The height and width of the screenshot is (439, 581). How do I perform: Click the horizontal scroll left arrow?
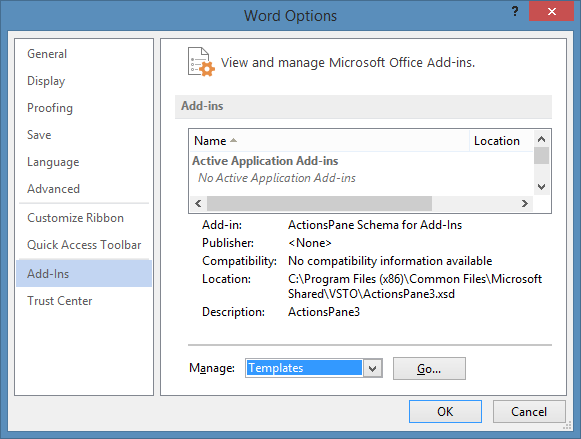[198, 203]
